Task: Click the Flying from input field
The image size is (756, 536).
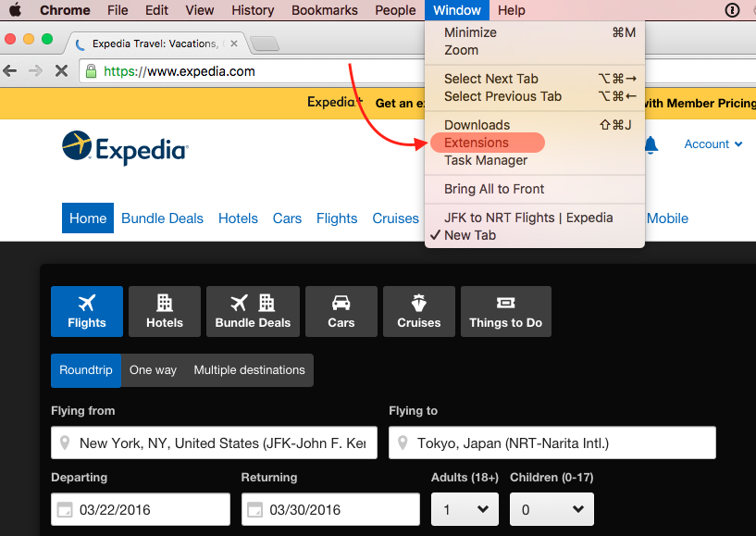Action: point(214,443)
